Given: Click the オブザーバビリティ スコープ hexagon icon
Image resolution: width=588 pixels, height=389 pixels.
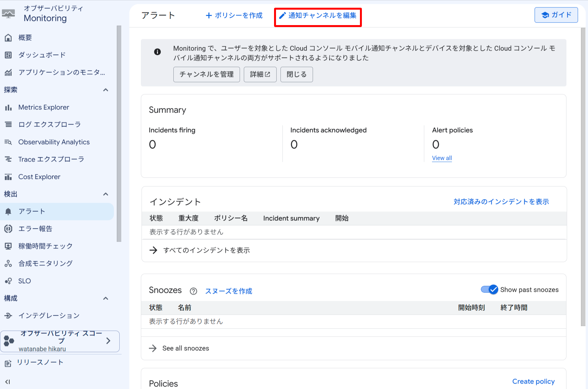Looking at the screenshot, I should pyautogui.click(x=9, y=341).
